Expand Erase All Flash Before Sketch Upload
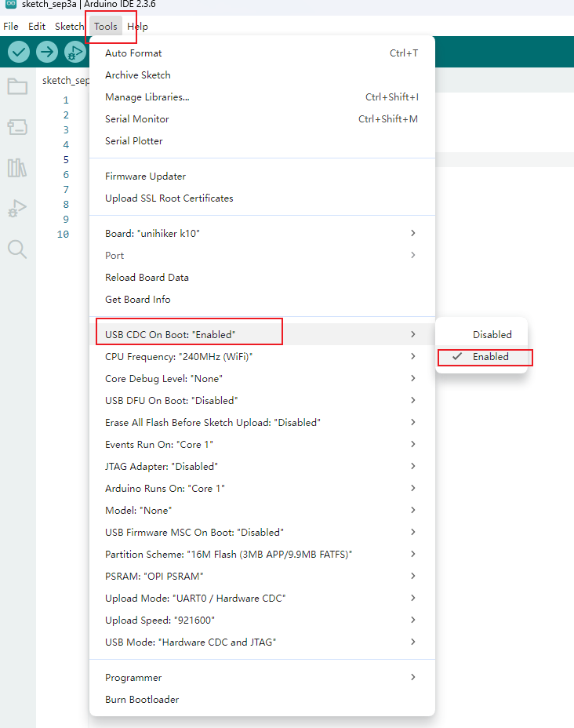Screen dimensions: 574x728 click(x=262, y=423)
